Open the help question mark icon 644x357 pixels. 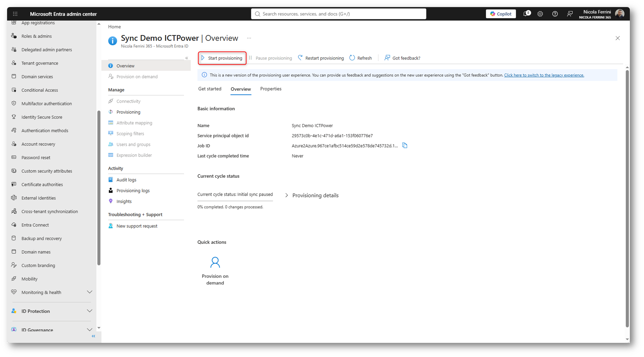(555, 14)
